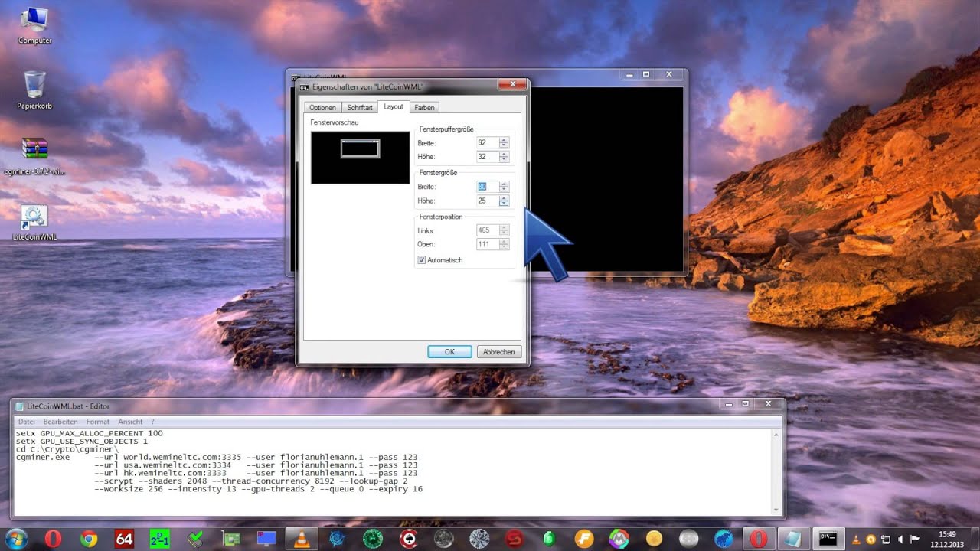Decrease Fenstergröße Breite with down arrow
The height and width of the screenshot is (551, 980).
point(504,190)
